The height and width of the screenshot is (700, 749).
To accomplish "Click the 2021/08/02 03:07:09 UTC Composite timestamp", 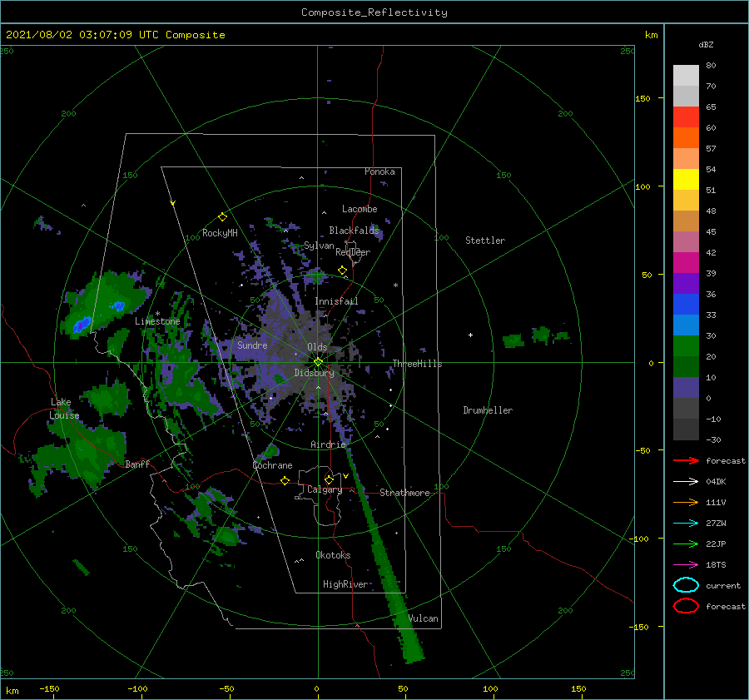I will tap(115, 35).
